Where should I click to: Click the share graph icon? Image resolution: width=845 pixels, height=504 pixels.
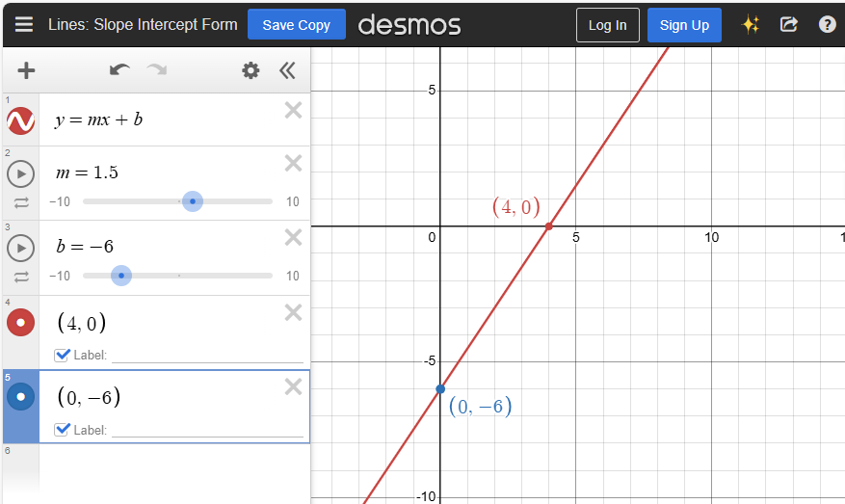788,25
